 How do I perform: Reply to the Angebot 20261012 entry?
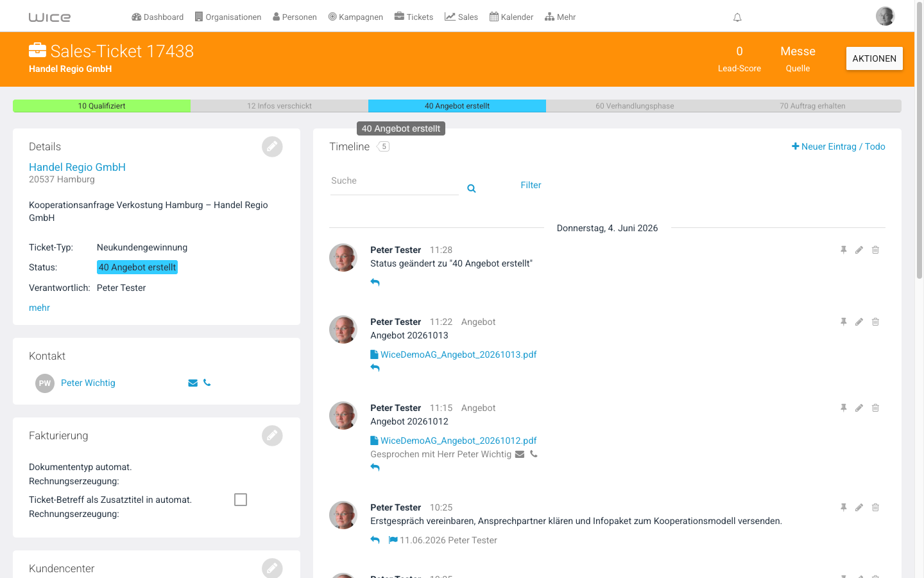(375, 468)
